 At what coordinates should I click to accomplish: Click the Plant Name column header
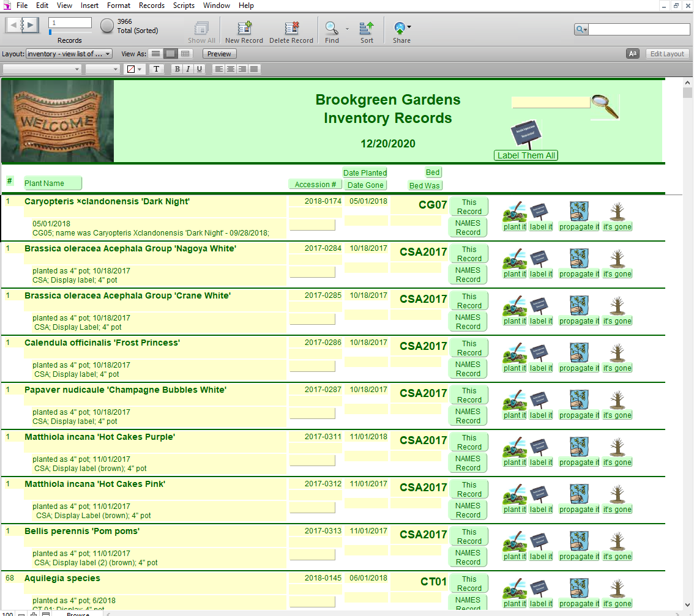[x=53, y=183]
